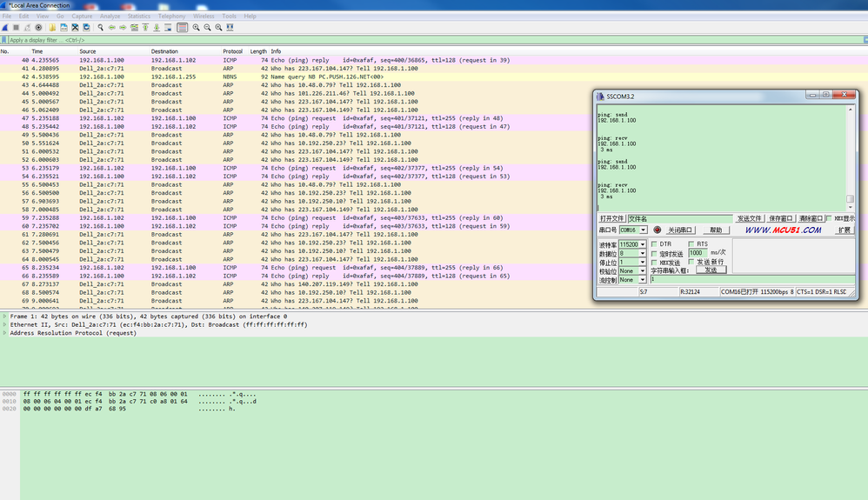This screenshot has width=868, height=500.
Task: Toggle packet list colorization
Action: 182,28
